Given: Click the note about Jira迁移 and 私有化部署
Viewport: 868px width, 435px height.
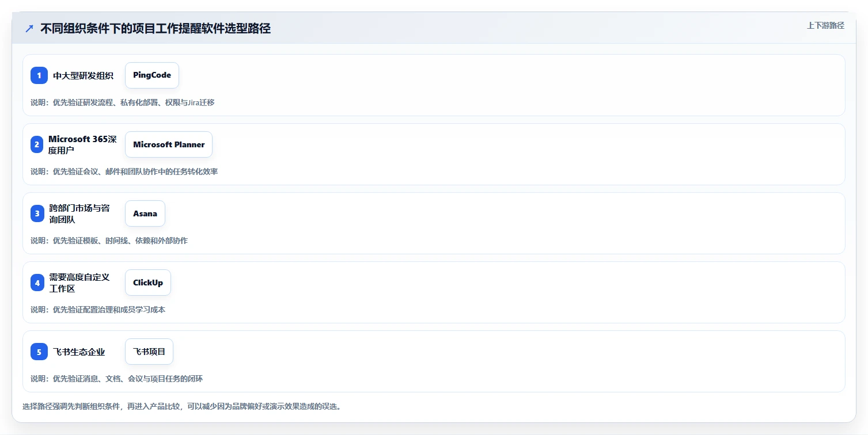Looking at the screenshot, I should 123,102.
